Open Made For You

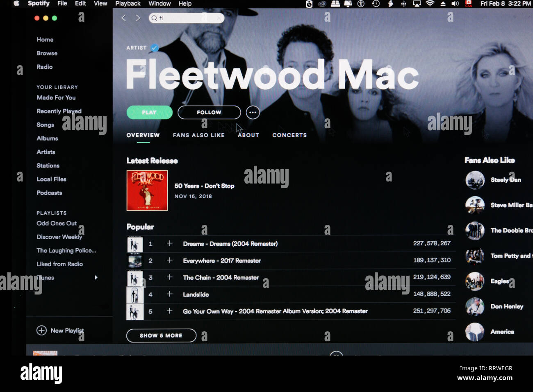tap(56, 97)
